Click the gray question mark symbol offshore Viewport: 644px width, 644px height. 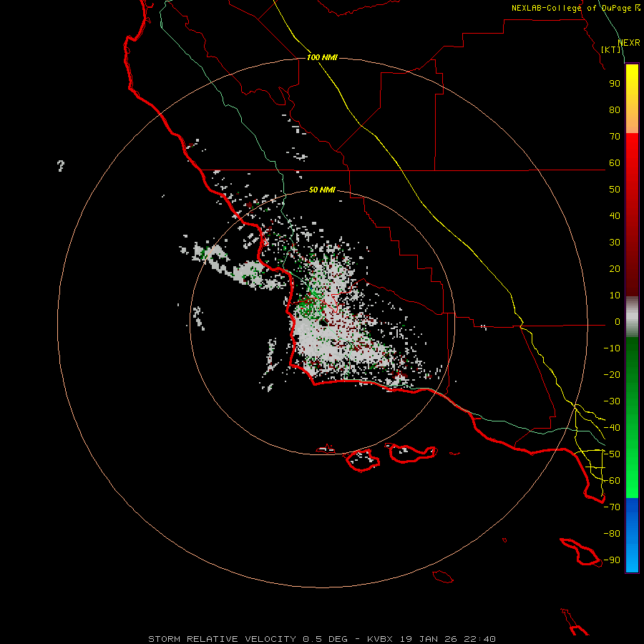[x=61, y=166]
